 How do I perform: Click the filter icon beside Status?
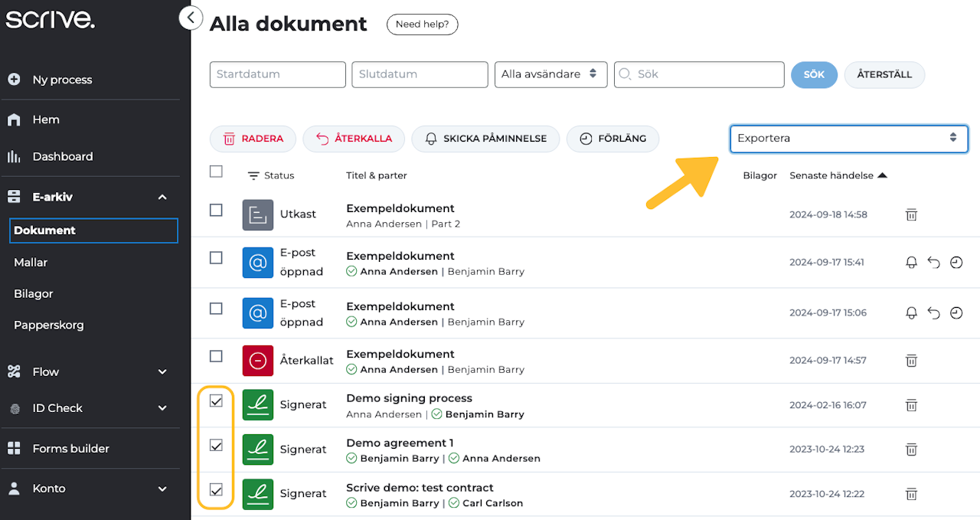(253, 176)
